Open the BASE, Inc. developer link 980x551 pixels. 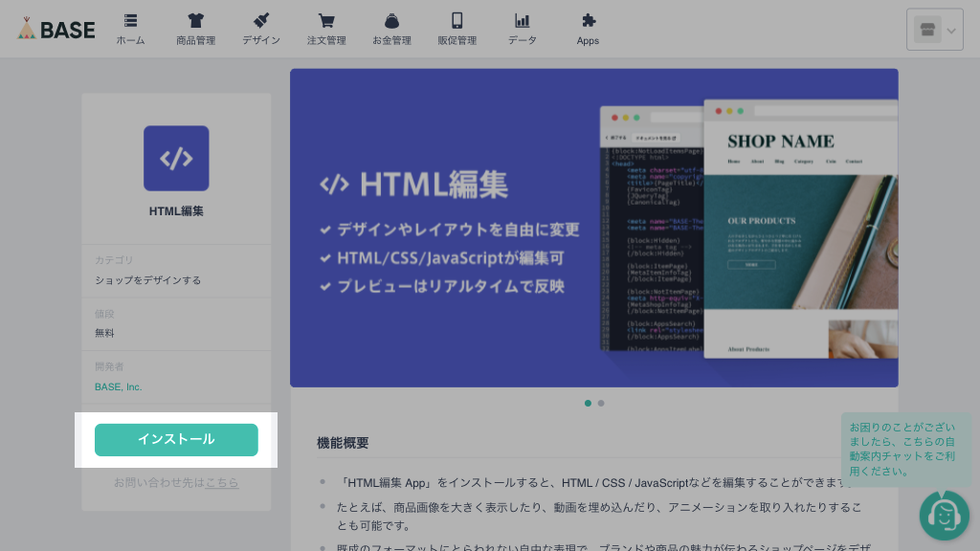pos(118,386)
